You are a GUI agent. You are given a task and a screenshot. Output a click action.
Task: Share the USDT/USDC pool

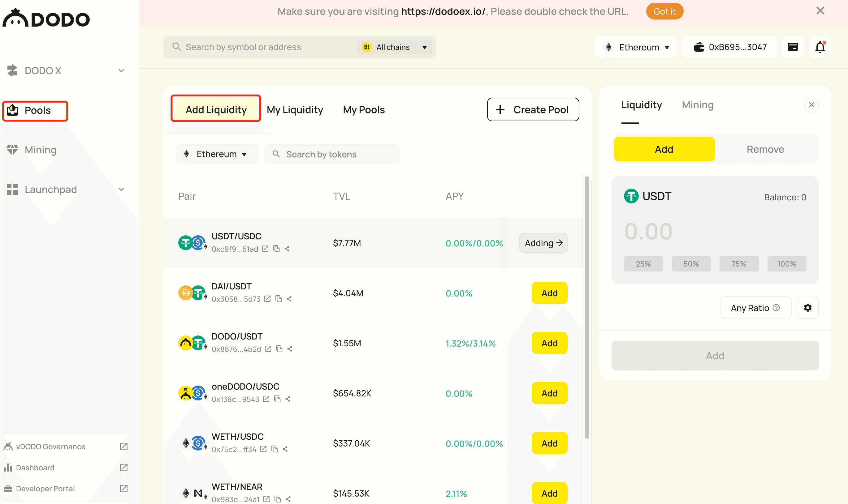pos(287,249)
